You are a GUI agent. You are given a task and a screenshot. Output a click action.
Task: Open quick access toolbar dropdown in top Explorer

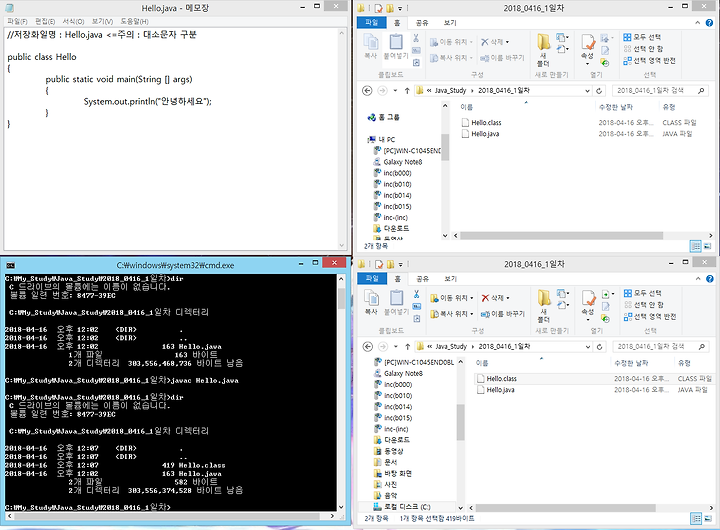(x=400, y=8)
